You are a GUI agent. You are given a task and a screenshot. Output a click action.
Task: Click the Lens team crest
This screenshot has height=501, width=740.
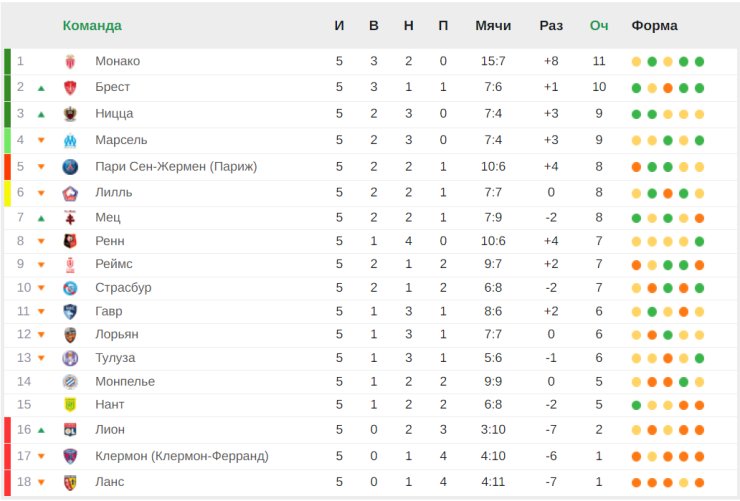click(70, 482)
